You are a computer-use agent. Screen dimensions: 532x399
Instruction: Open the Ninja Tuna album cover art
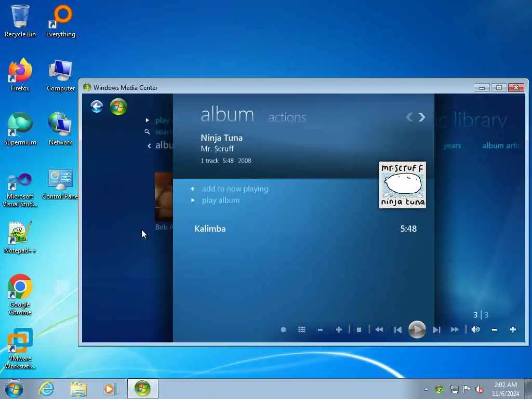coord(403,185)
